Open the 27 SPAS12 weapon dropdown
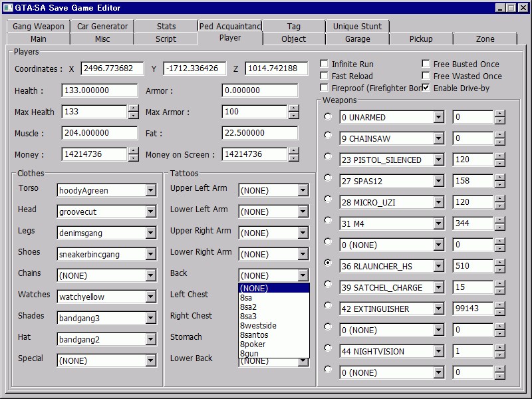 (x=439, y=181)
